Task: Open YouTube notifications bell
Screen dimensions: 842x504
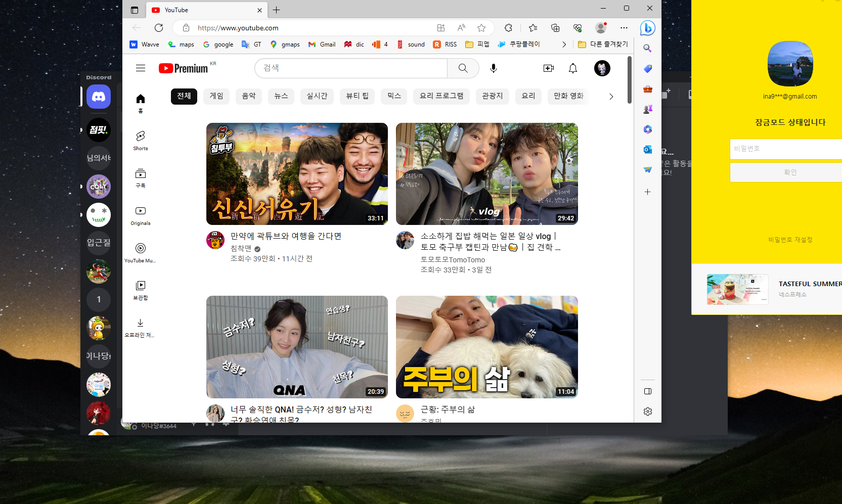Action: [572, 68]
